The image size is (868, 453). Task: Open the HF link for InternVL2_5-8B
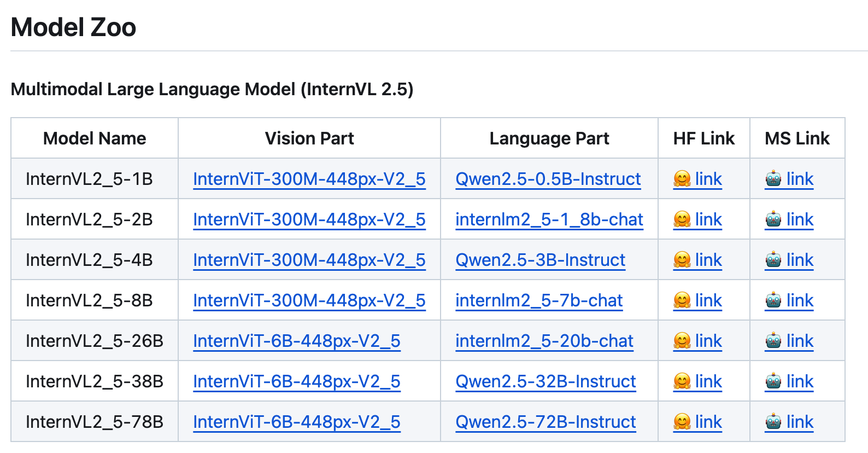pyautogui.click(x=697, y=300)
